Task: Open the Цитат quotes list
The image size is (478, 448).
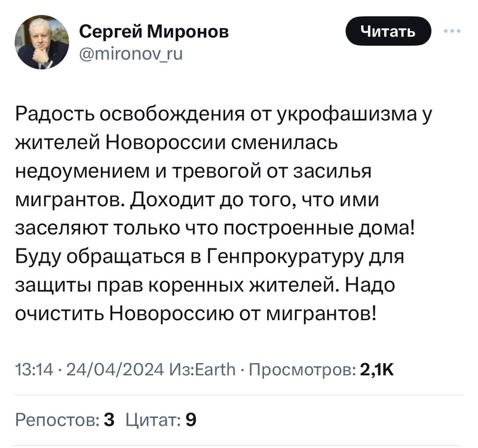Action: [152, 419]
